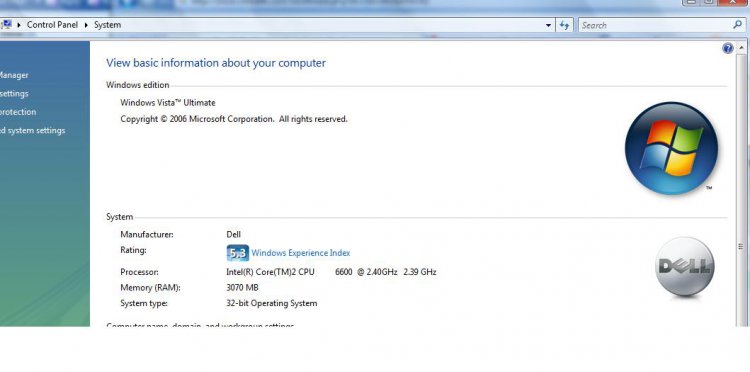Open System protection in the sidebar
Screen dimensions: 750x372
[17, 112]
